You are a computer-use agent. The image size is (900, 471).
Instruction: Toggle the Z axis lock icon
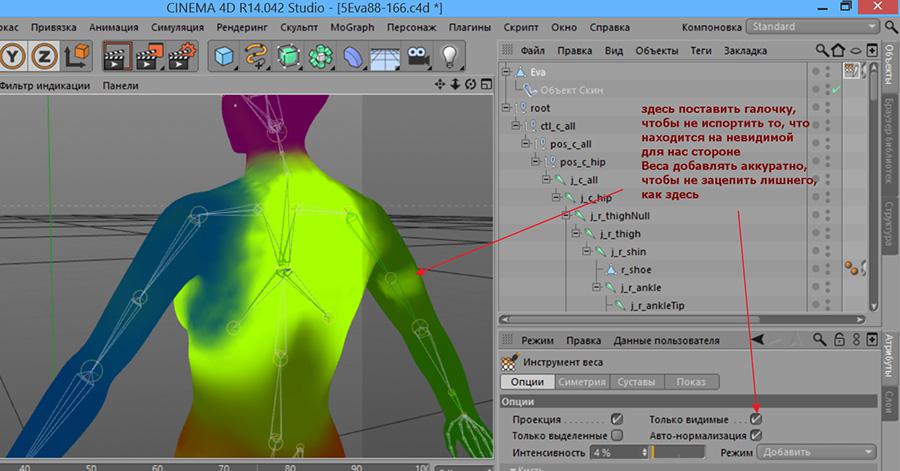(47, 56)
